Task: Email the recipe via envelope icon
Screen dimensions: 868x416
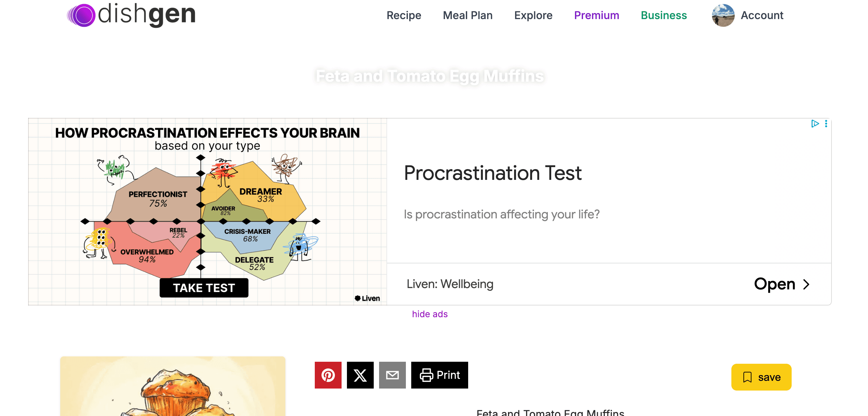Action: (392, 375)
